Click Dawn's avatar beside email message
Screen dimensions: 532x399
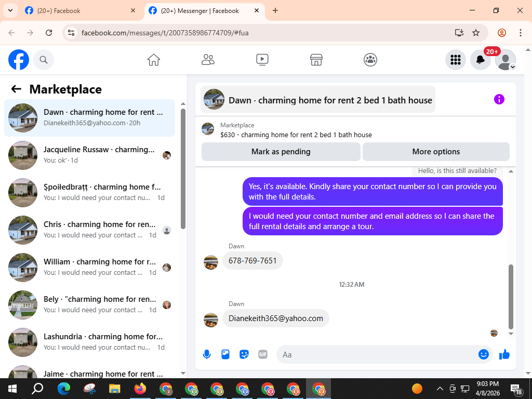211,320
